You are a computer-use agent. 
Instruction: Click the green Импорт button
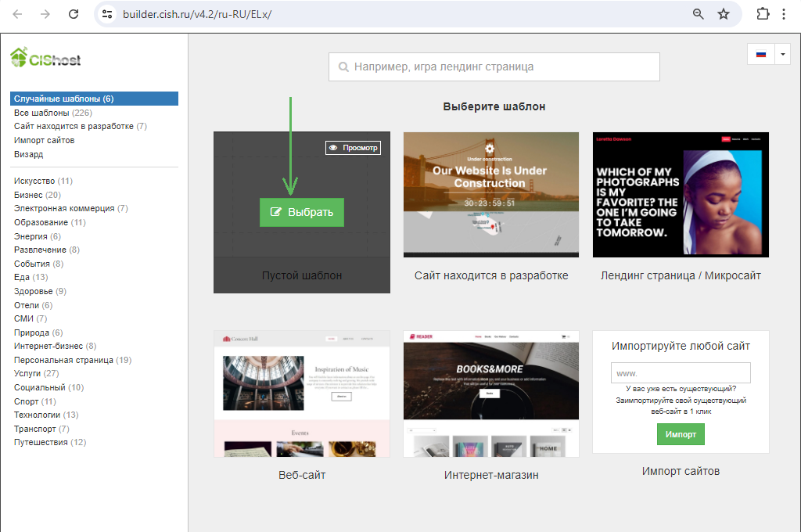click(x=681, y=434)
